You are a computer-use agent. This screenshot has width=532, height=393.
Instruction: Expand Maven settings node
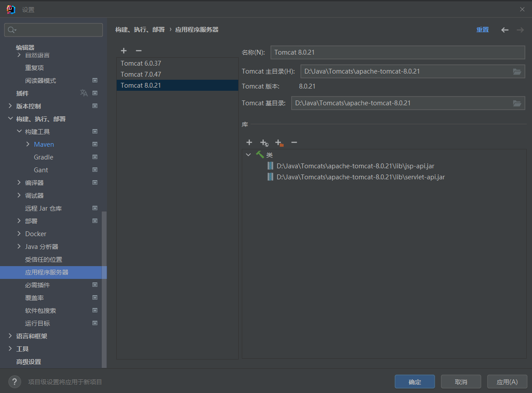pos(28,144)
